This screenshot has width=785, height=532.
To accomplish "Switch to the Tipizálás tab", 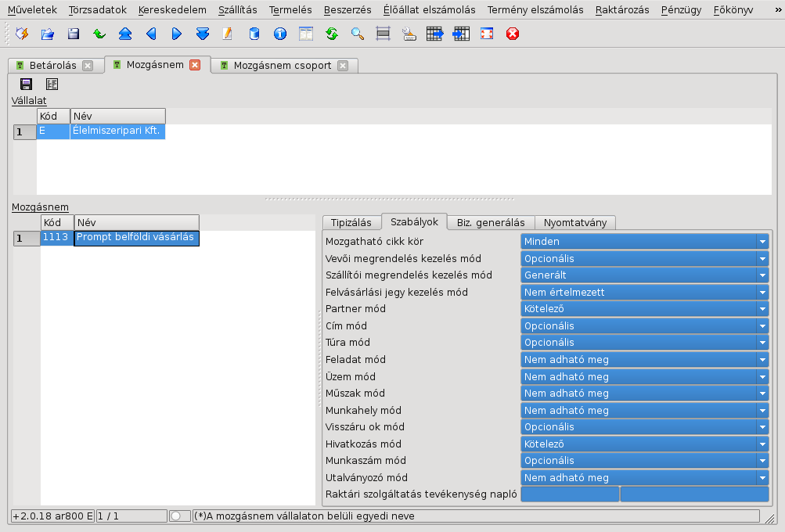I will point(351,223).
